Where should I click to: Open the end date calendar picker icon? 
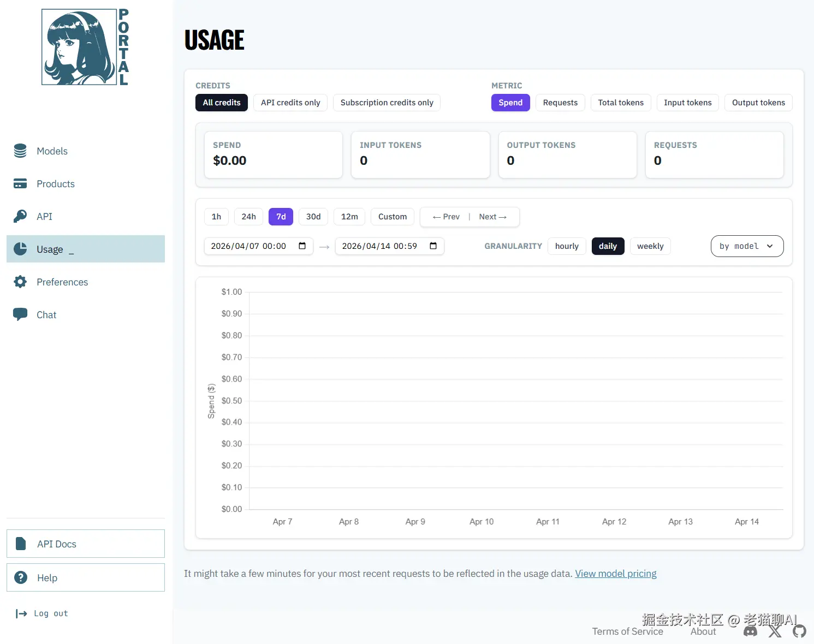coord(433,246)
